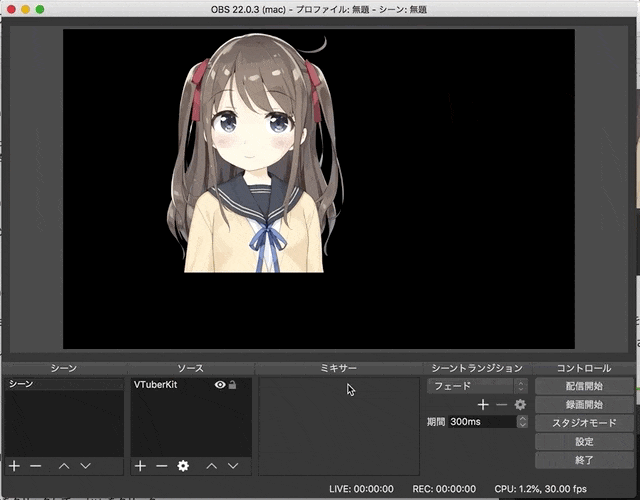Move source up in the list

[211, 466]
